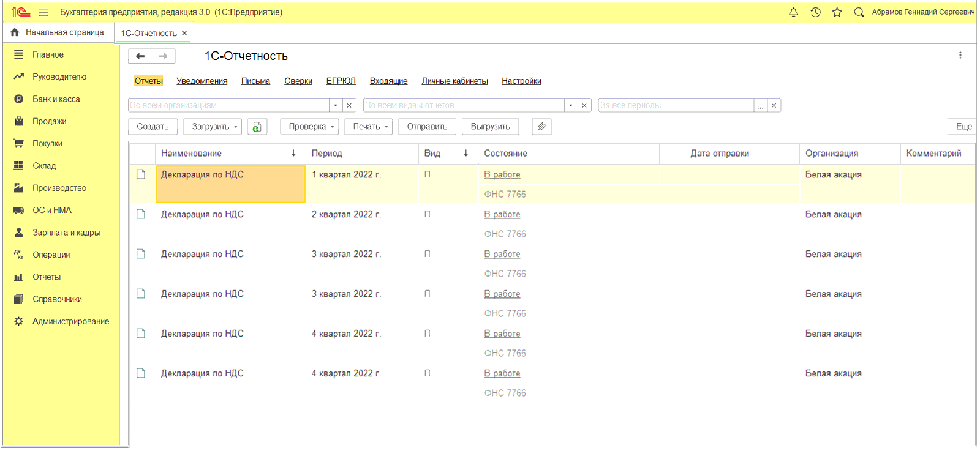The width and height of the screenshot is (980, 451).
Task: Open Производство section
Action: coord(59,188)
